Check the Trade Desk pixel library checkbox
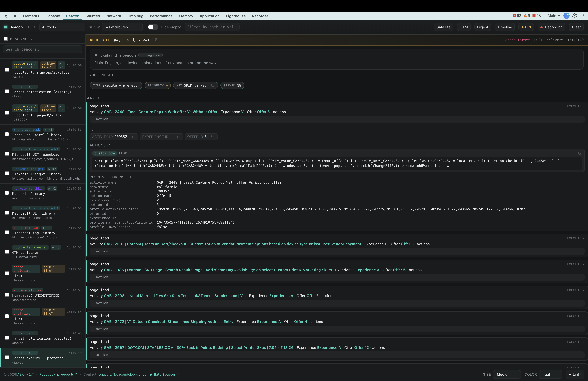Screen dimensions: 588x381 point(7,134)
